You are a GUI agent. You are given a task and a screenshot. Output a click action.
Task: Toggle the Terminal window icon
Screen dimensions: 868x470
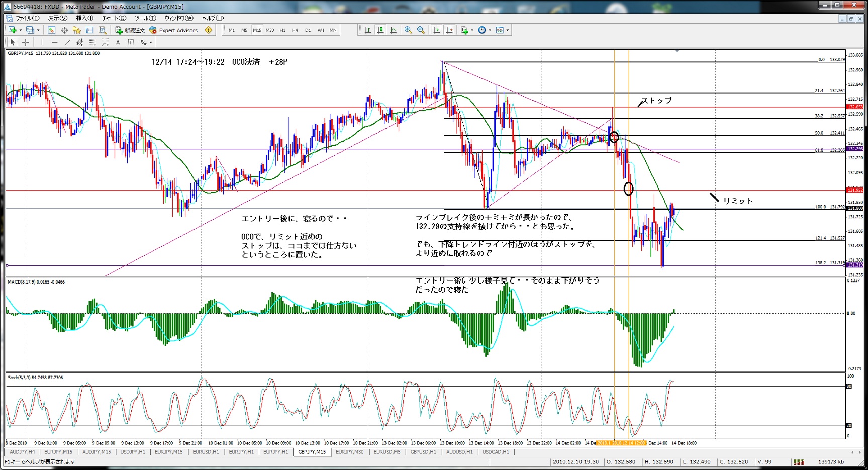tap(89, 30)
